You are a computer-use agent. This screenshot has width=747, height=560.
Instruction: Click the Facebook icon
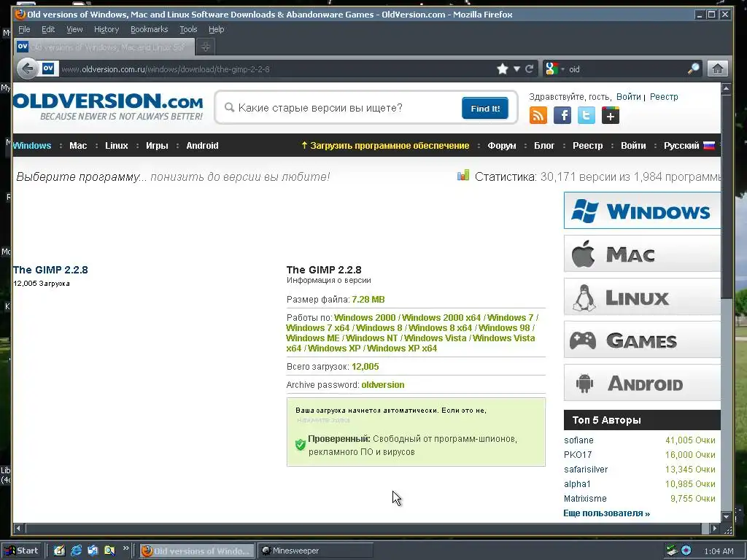(x=562, y=115)
